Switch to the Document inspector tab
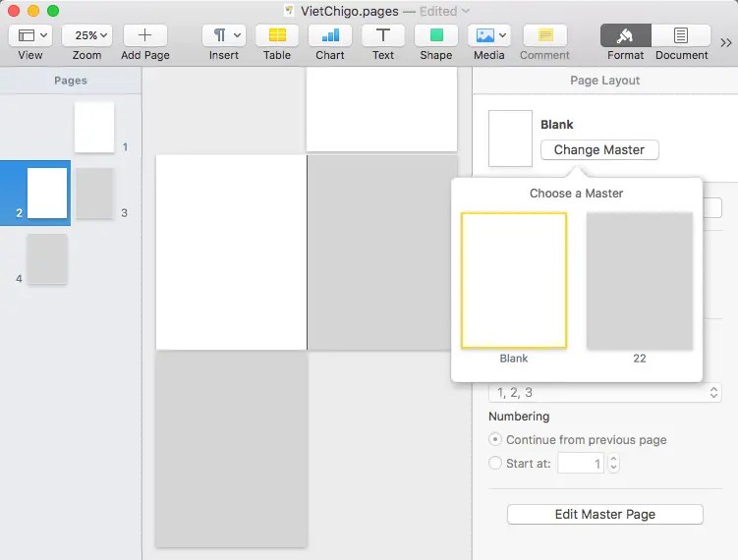Screen dimensions: 738x560 [x=681, y=35]
